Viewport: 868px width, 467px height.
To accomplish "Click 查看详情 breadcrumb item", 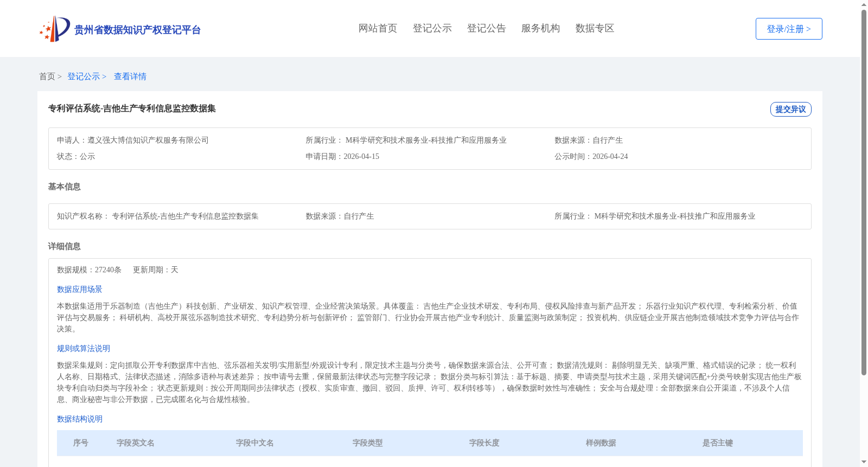I will click(130, 76).
